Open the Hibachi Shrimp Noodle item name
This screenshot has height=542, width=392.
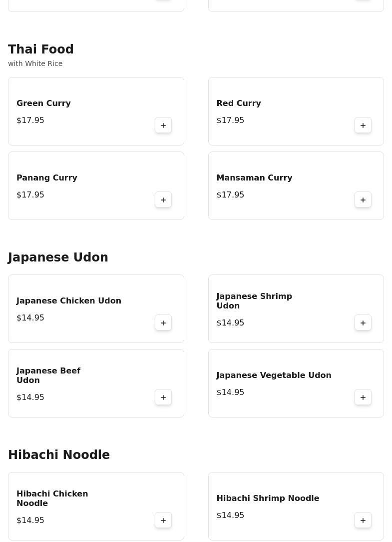268,498
